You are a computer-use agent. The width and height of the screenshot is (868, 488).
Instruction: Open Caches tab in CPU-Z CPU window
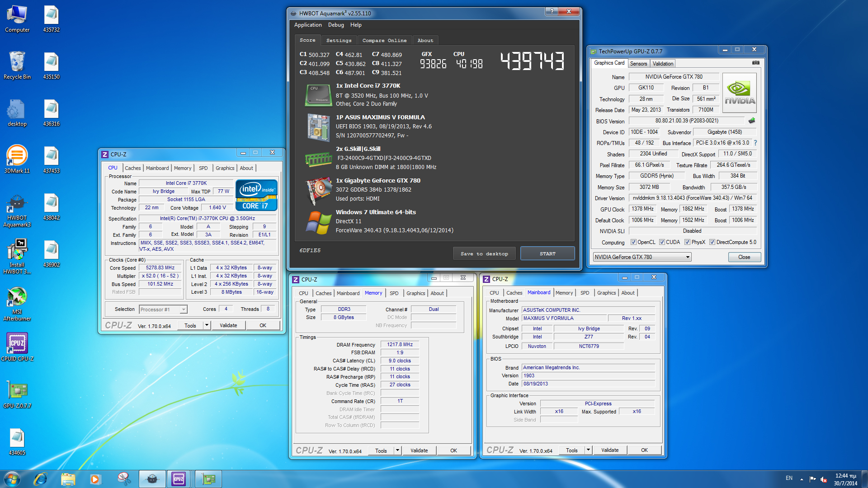coord(132,168)
